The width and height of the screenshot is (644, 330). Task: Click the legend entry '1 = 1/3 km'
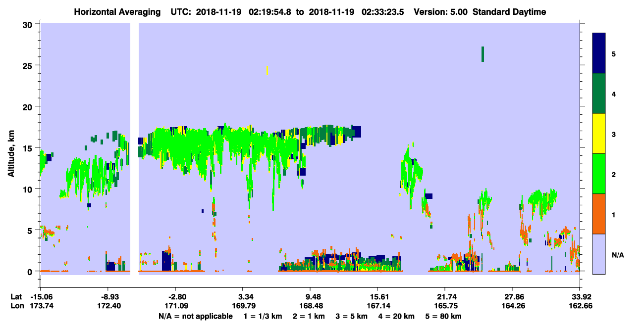tap(263, 316)
